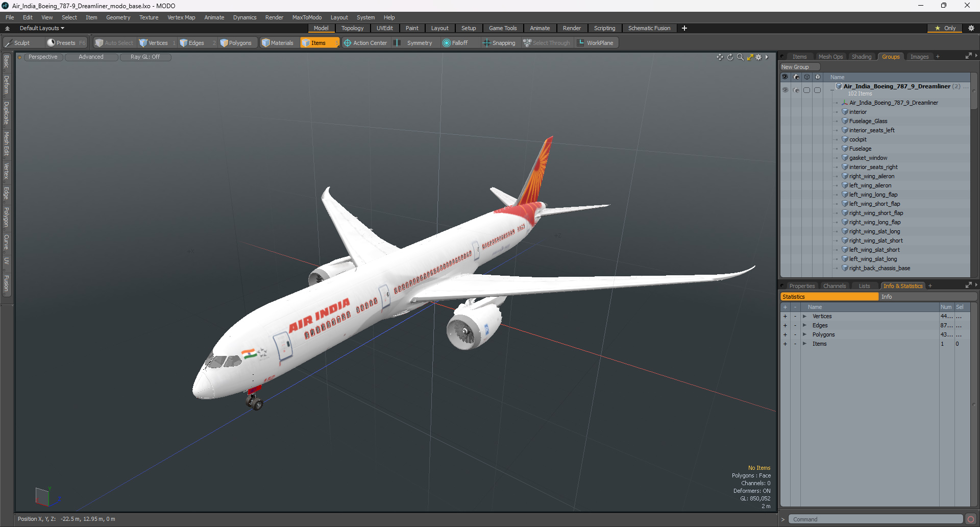This screenshot has height=527, width=980.
Task: Toggle Snapping on
Action: (499, 43)
